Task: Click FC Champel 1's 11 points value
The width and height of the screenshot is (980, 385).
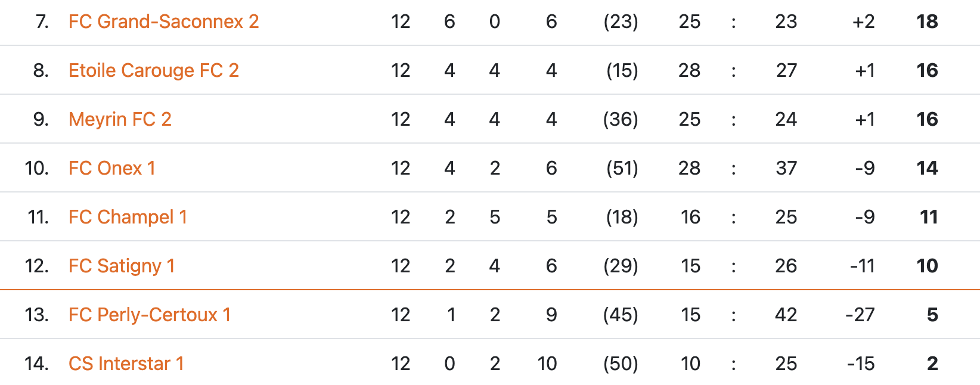Action: click(x=929, y=217)
